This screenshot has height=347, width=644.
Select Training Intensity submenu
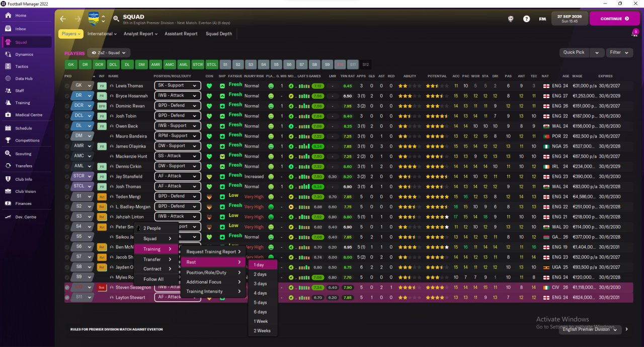coord(213,292)
